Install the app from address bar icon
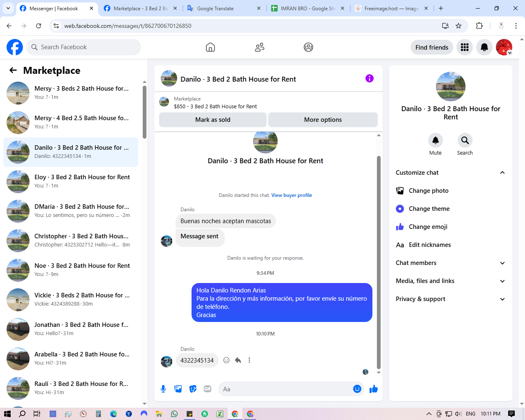Screen dimensions: 525x420 (445, 26)
